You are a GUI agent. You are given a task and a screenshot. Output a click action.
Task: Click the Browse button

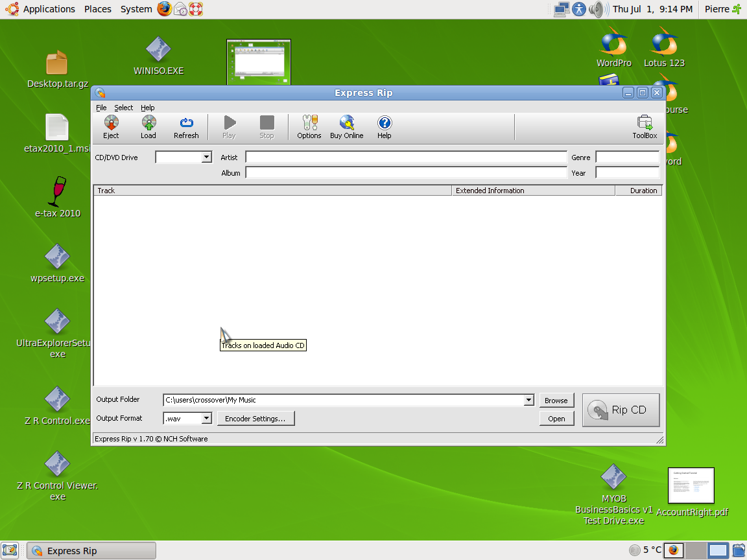point(556,401)
